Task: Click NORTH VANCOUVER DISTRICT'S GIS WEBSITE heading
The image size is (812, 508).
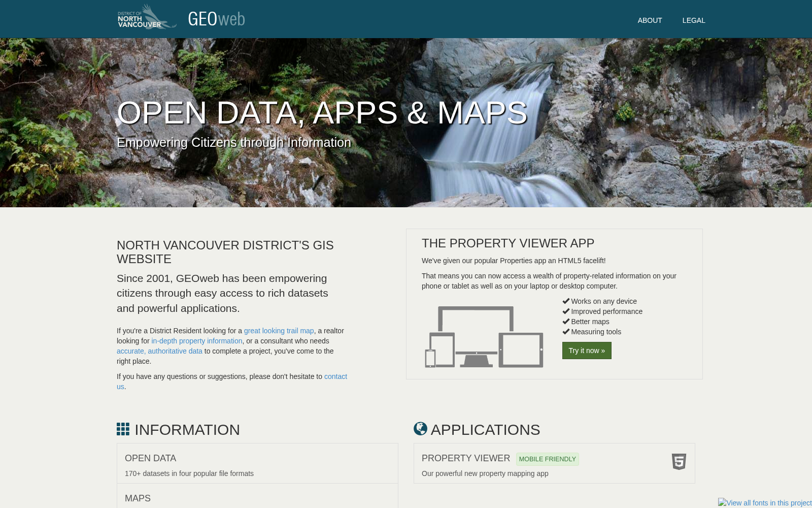Action: click(x=225, y=252)
